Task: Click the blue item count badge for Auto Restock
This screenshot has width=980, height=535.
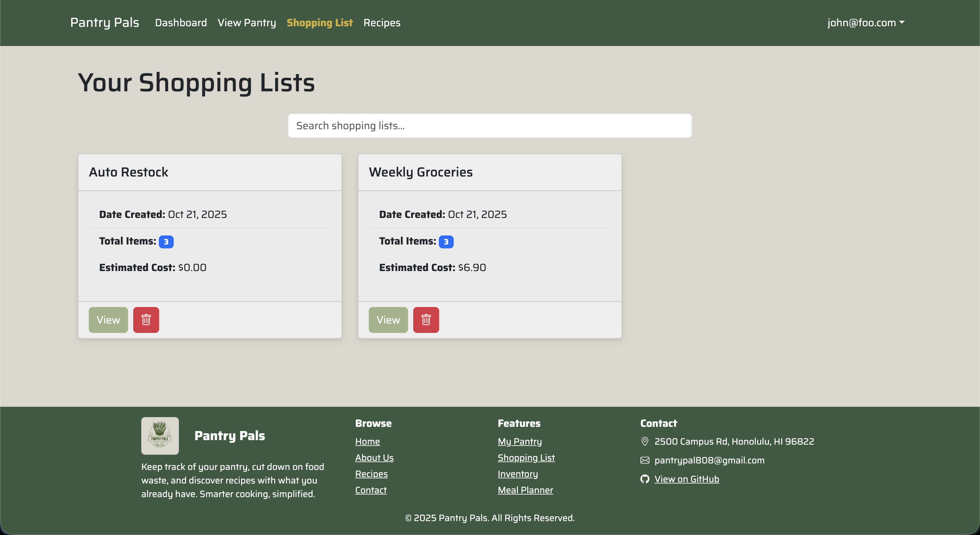Action: click(x=166, y=242)
